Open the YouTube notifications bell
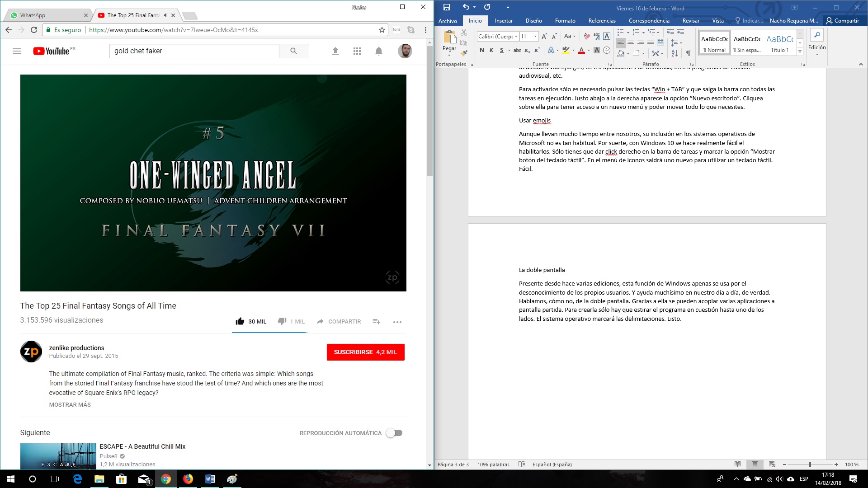The height and width of the screenshot is (488, 868). click(379, 51)
